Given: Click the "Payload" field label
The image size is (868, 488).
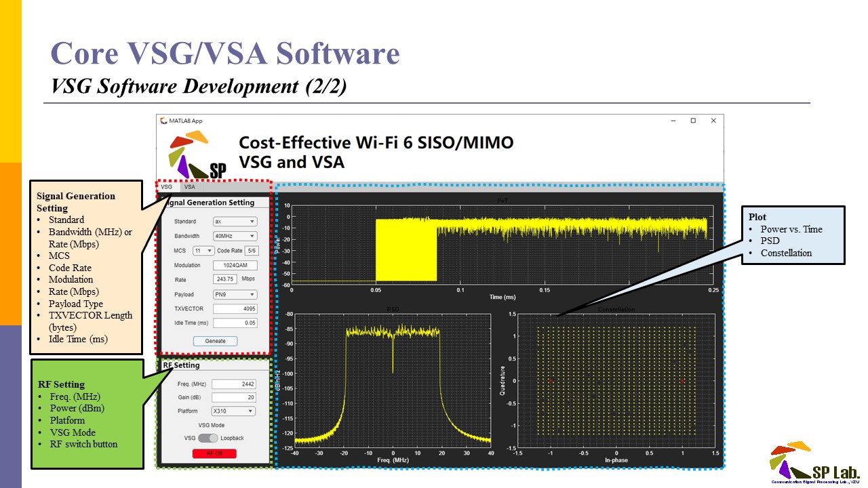Looking at the screenshot, I should point(183,295).
